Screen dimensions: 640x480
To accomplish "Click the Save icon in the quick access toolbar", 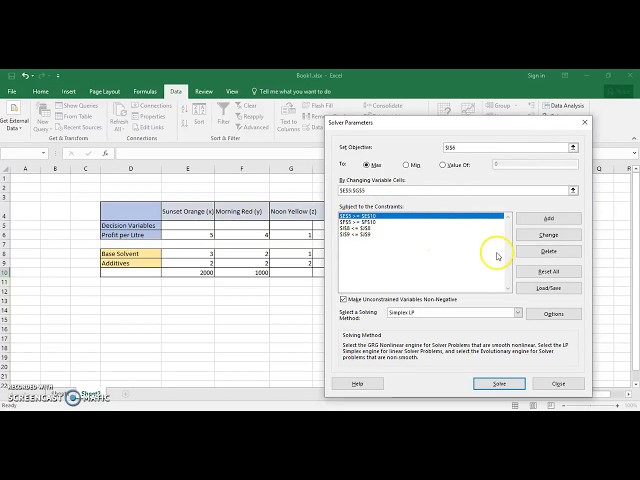I will (x=11, y=76).
